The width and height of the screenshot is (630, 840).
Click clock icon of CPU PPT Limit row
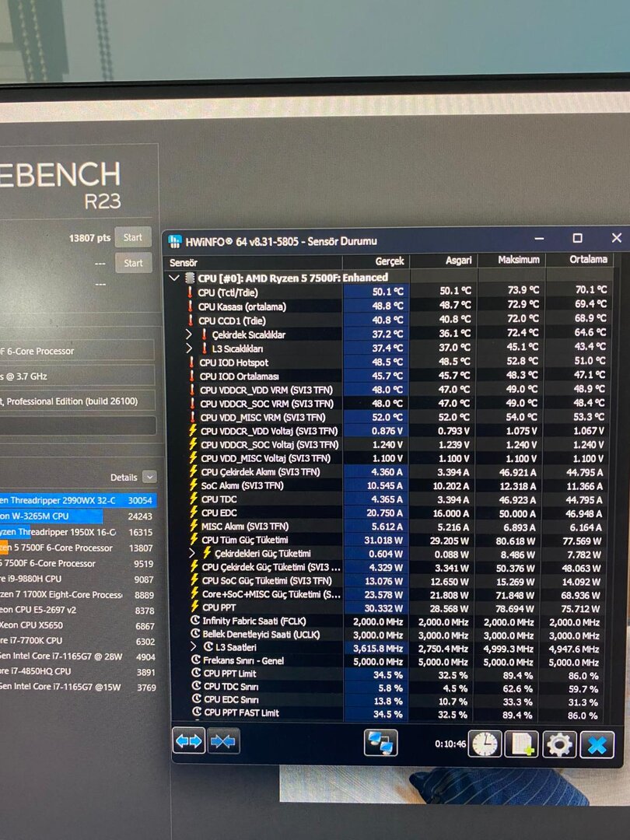(197, 674)
